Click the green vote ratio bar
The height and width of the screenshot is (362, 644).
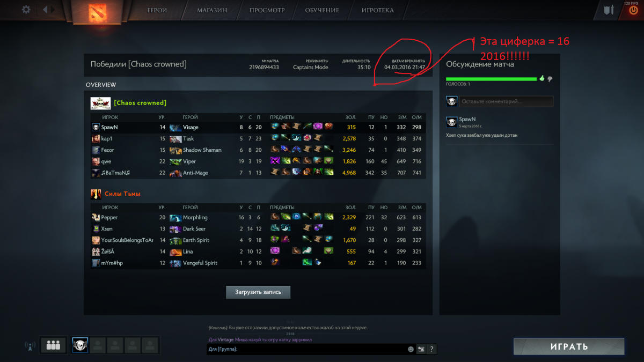pyautogui.click(x=491, y=79)
